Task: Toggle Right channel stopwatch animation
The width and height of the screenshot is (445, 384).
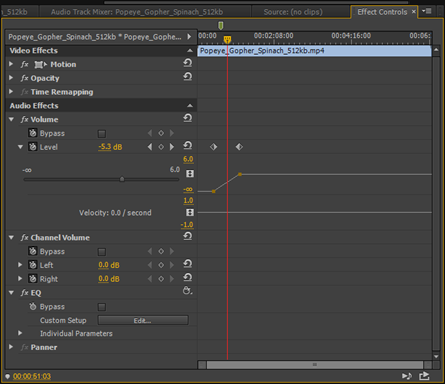Action: (33, 279)
